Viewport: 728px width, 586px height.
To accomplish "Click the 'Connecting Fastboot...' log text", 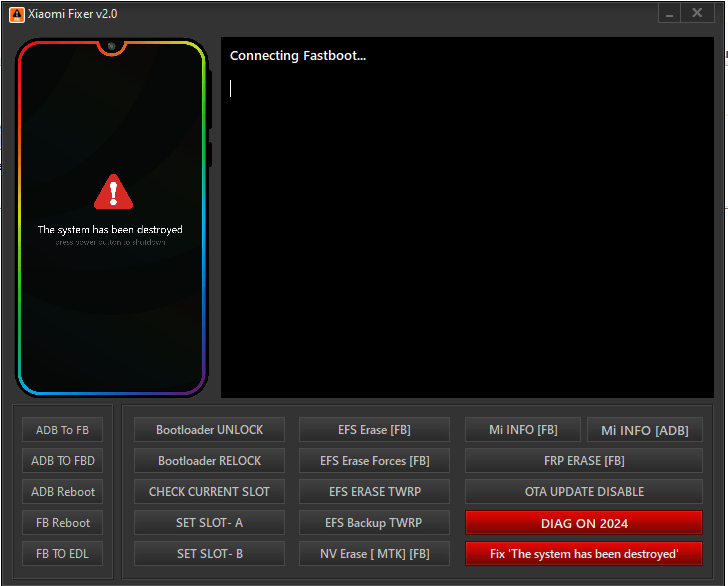I will pyautogui.click(x=298, y=56).
